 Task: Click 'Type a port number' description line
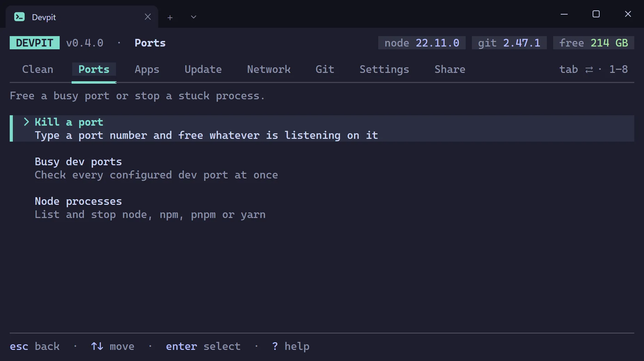click(206, 135)
